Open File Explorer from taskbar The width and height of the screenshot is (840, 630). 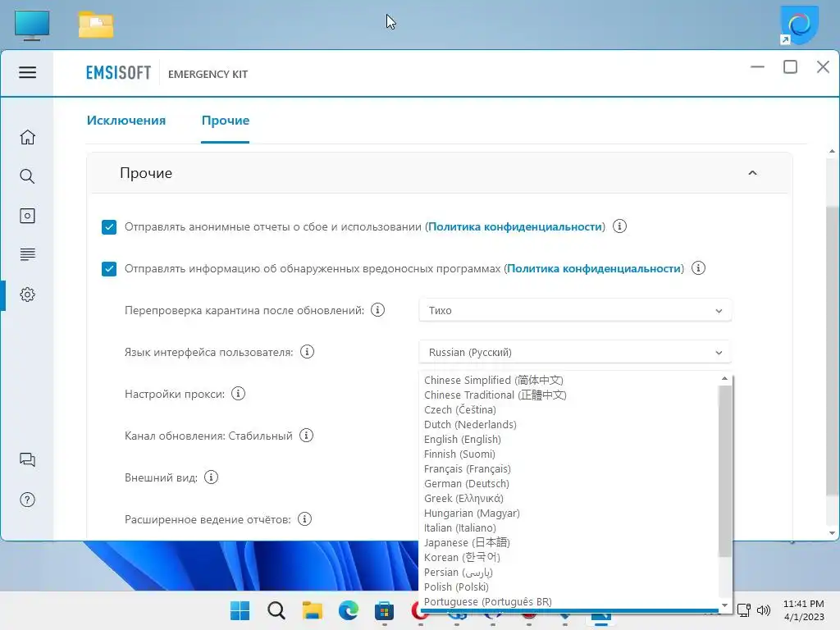[x=313, y=610]
